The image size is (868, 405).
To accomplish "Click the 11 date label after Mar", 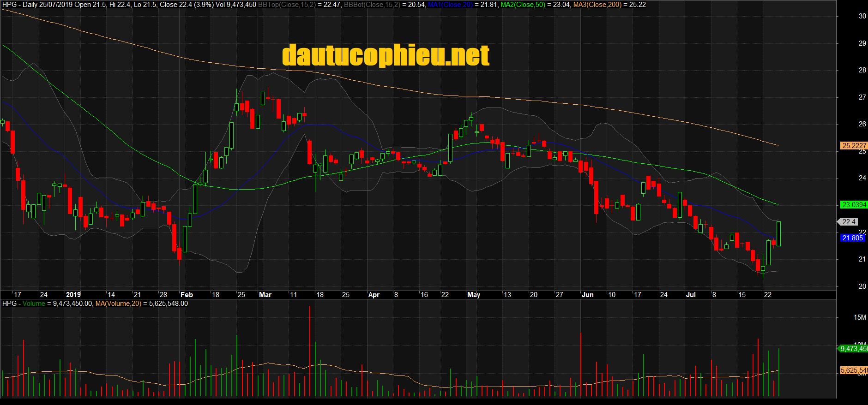I will 294,295.
